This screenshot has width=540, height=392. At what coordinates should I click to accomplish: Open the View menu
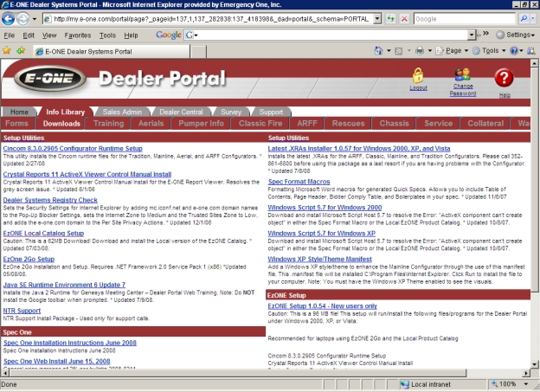coord(49,35)
